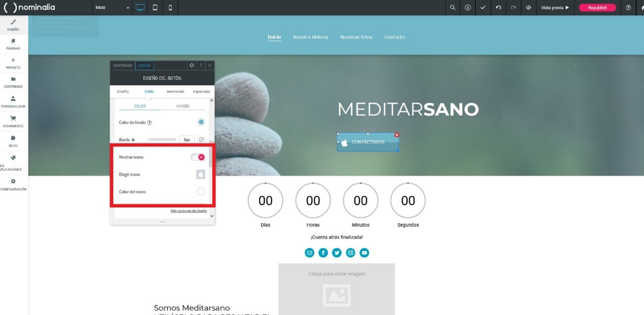Click the no-border circle icon
The image size is (644, 315).
pos(201,140)
